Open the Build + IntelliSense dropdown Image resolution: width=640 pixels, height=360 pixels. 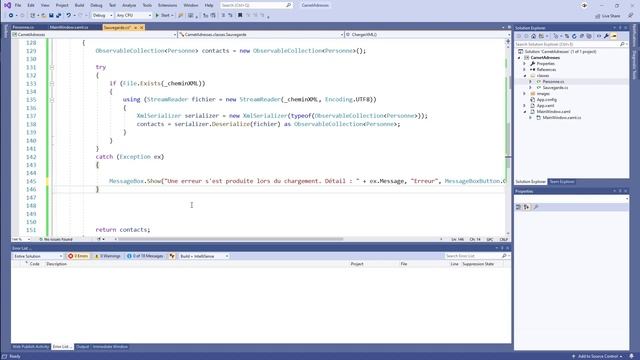204,256
